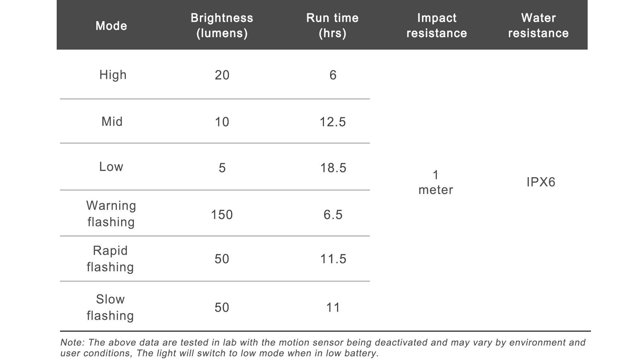644x362 pixels.
Task: Click the Run time (hrs) header
Action: (332, 25)
